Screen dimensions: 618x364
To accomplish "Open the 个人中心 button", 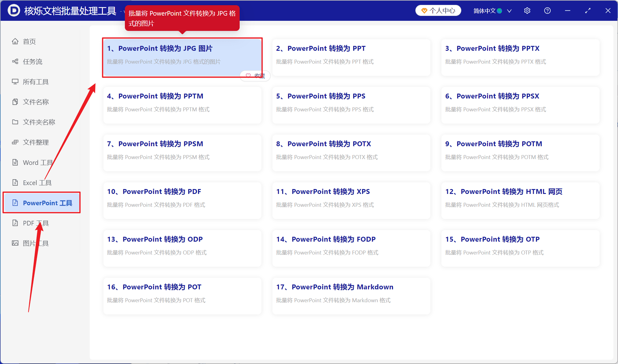I will click(x=438, y=11).
